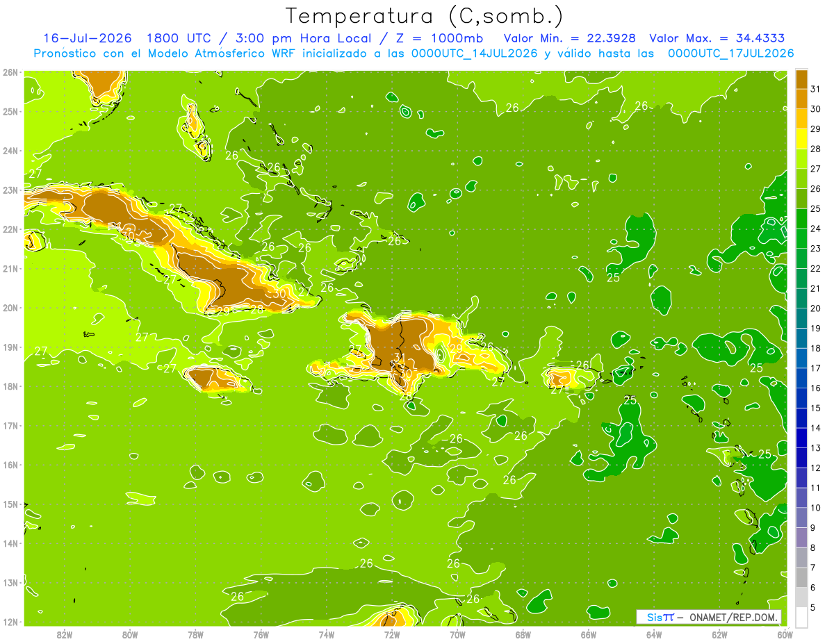Click the 1800 UTC time text

[x=179, y=38]
